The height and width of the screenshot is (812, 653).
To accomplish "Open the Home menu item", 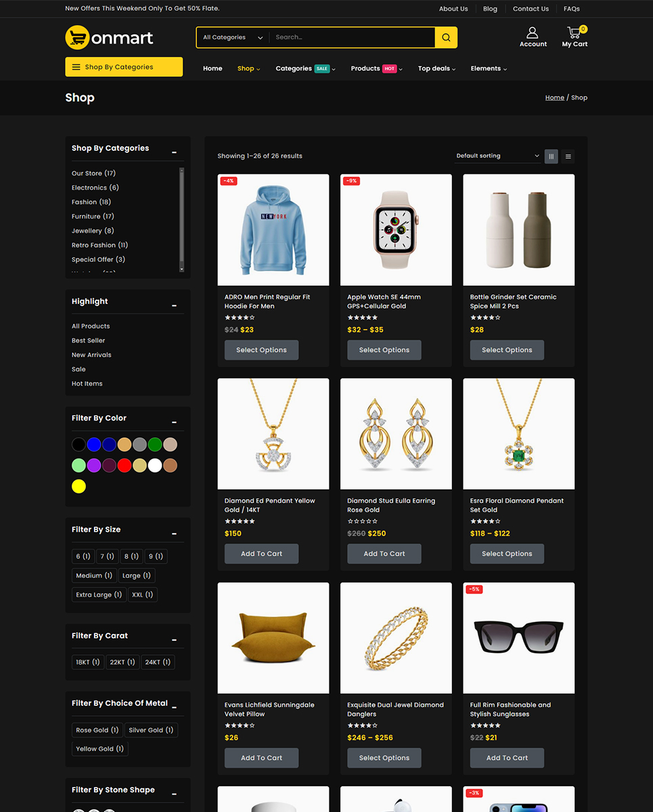I will pyautogui.click(x=212, y=68).
